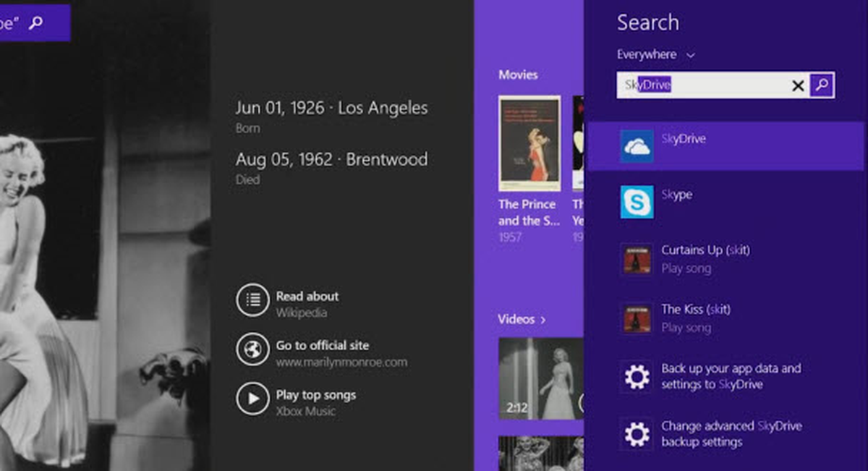
Task: Clear the SkyDrive search text with X
Action: point(798,86)
